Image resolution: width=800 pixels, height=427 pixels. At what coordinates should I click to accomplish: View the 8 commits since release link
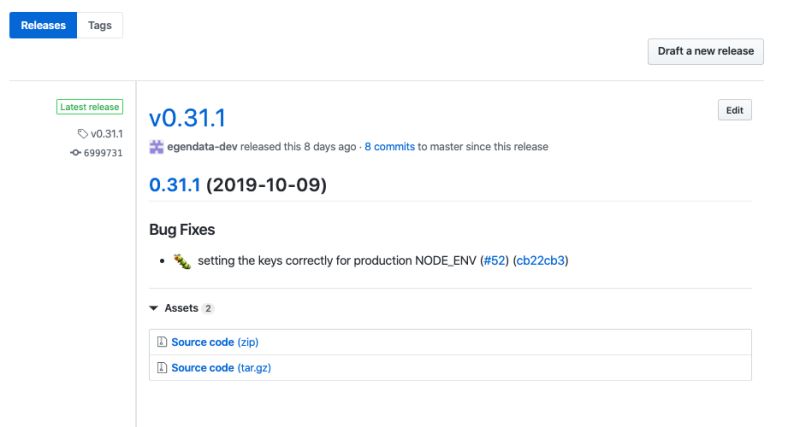pyautogui.click(x=389, y=146)
